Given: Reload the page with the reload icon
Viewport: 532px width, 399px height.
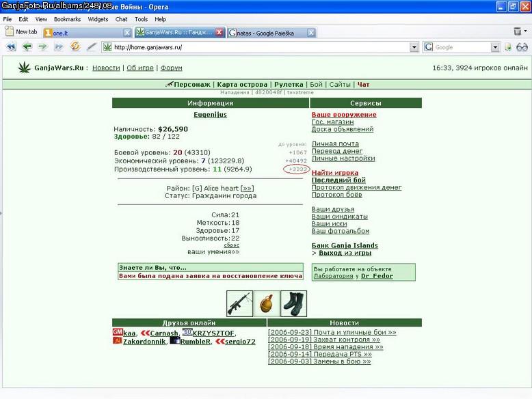Looking at the screenshot, I should click(x=75, y=46).
